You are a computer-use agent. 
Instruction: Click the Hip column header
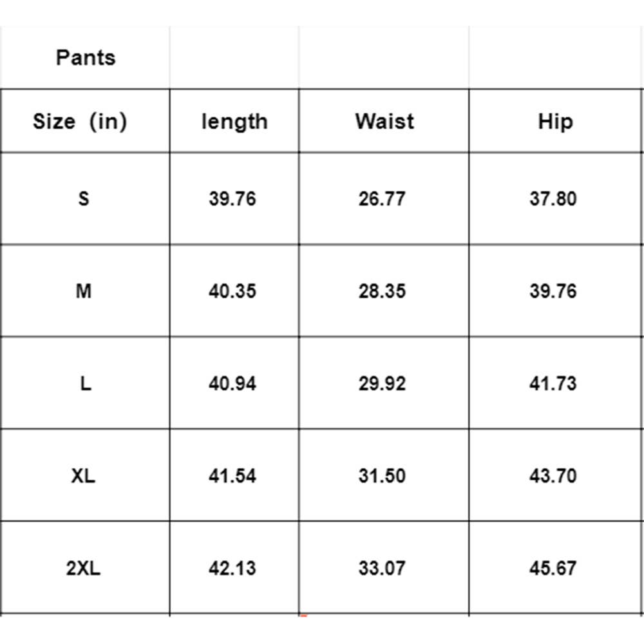tap(554, 121)
